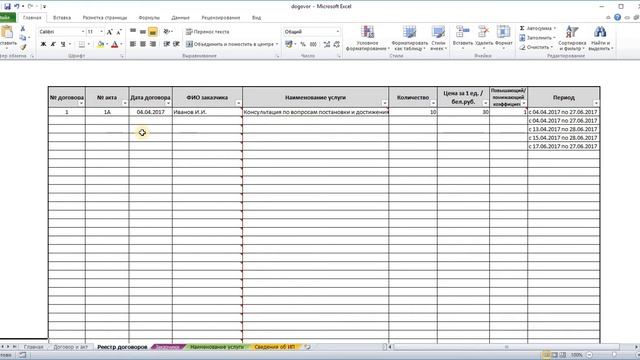The image size is (640, 360).
Task: Click the Save icon in quick access toolbar
Action: click(x=7, y=6)
